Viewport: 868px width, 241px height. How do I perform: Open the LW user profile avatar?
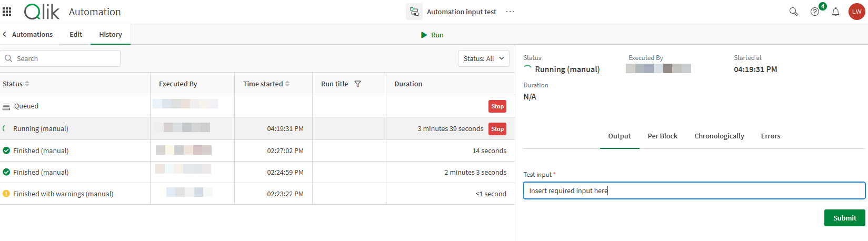857,12
